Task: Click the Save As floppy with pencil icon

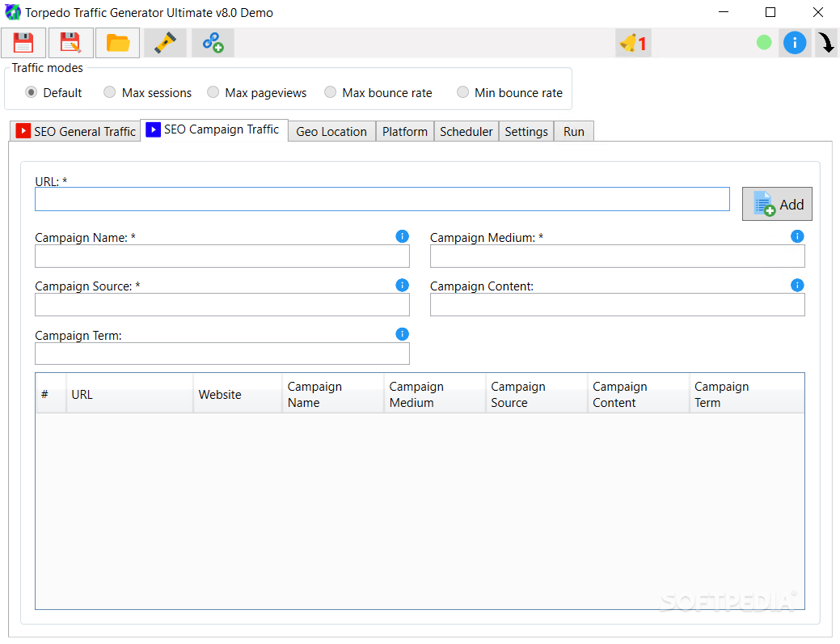Action: point(70,43)
